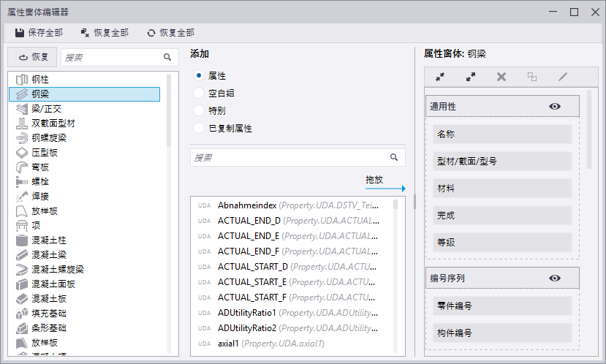The height and width of the screenshot is (364, 606).
Task: Click the collapse-all groups icon
Action: (440, 77)
